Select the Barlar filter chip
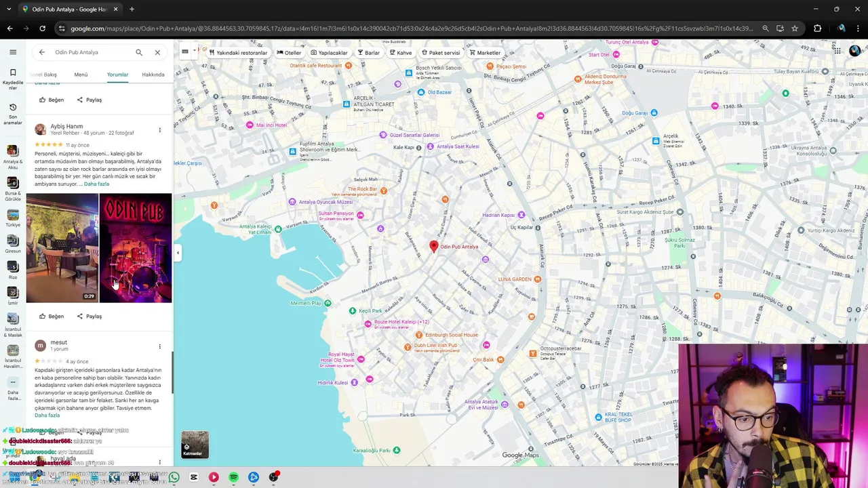868x488 pixels. (368, 53)
